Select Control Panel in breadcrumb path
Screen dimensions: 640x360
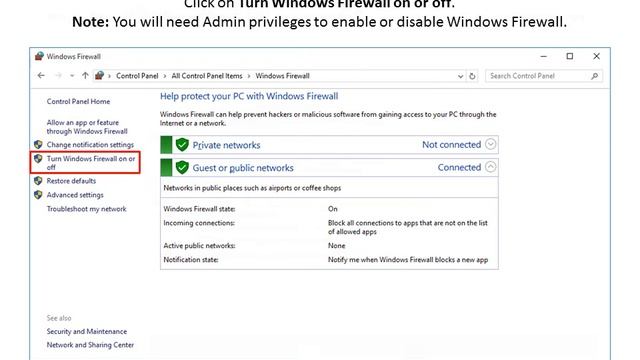pos(137,76)
